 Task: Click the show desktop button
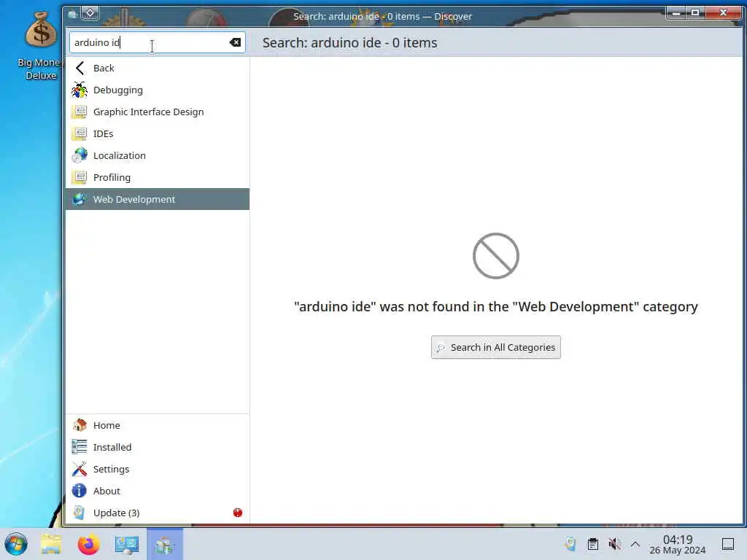[728, 544]
